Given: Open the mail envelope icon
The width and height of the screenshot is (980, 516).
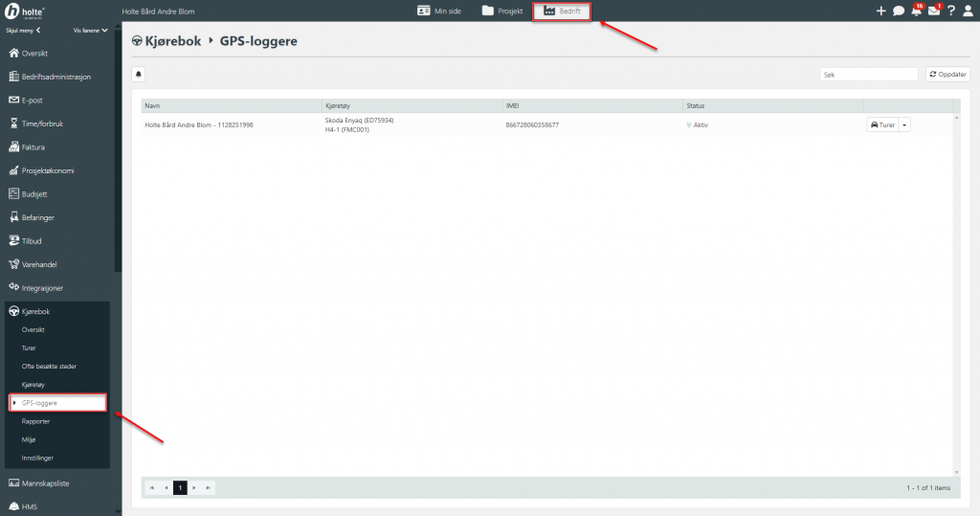Looking at the screenshot, I should click(x=934, y=11).
